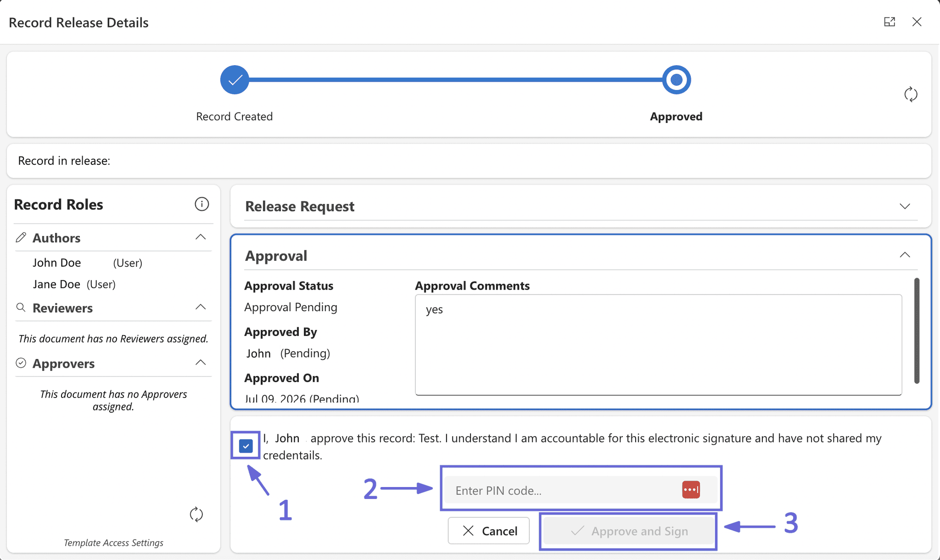This screenshot has width=940, height=560.
Task: Collapse the Reviewers section
Action: [x=201, y=307]
